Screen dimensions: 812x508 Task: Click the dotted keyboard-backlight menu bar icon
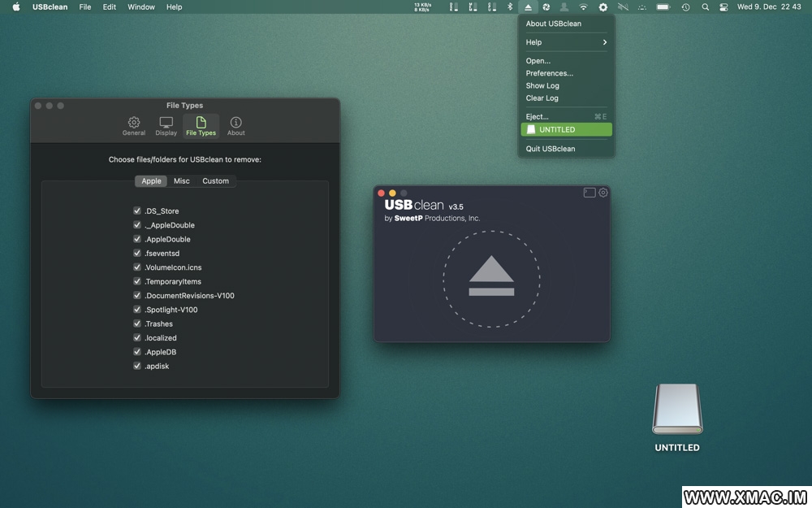click(642, 7)
